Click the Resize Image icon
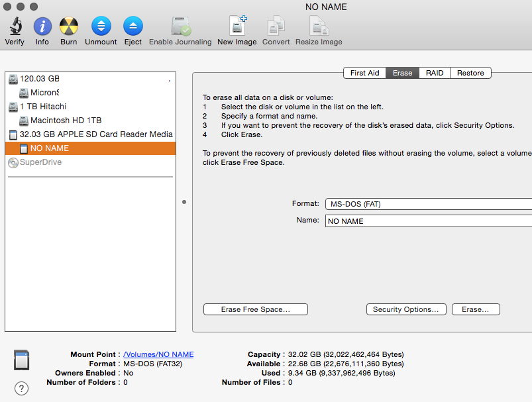 pyautogui.click(x=319, y=26)
